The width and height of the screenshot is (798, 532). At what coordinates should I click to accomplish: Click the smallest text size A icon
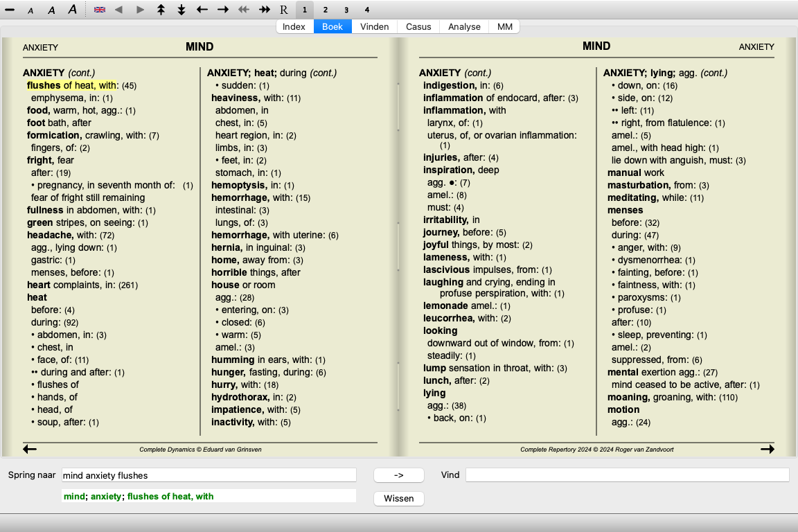[30, 10]
